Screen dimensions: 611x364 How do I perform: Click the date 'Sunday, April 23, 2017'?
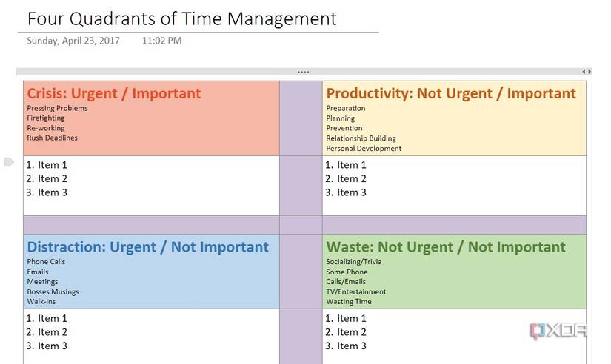pyautogui.click(x=73, y=41)
